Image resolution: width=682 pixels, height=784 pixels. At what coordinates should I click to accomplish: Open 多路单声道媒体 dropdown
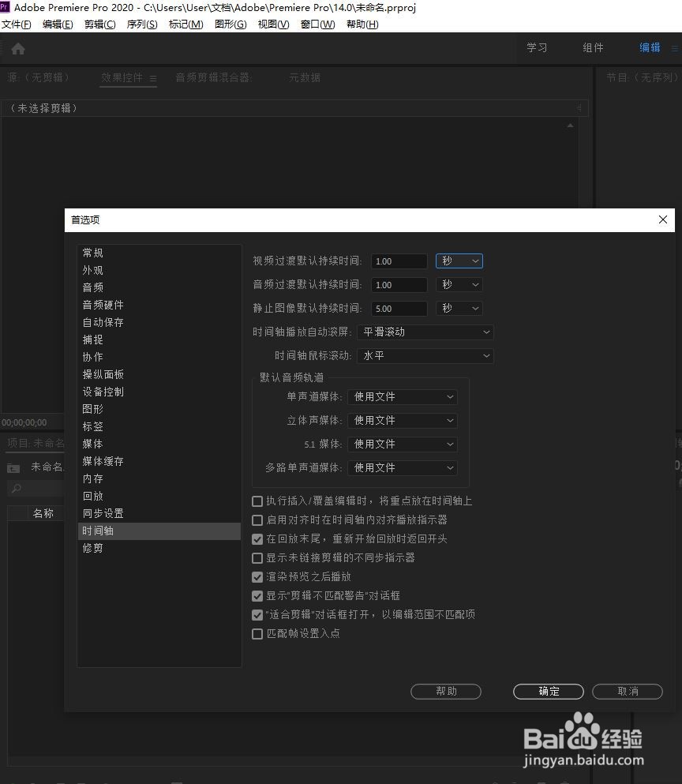402,468
